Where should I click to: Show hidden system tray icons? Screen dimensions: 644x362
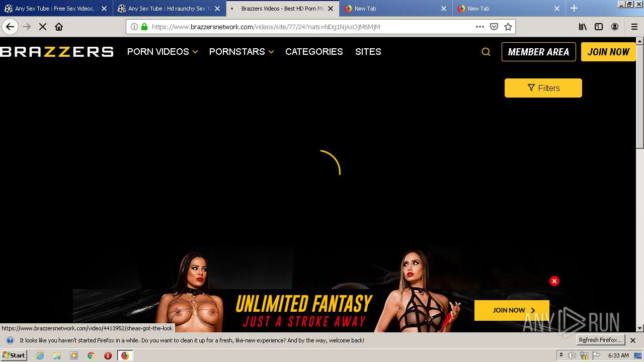pos(561,355)
